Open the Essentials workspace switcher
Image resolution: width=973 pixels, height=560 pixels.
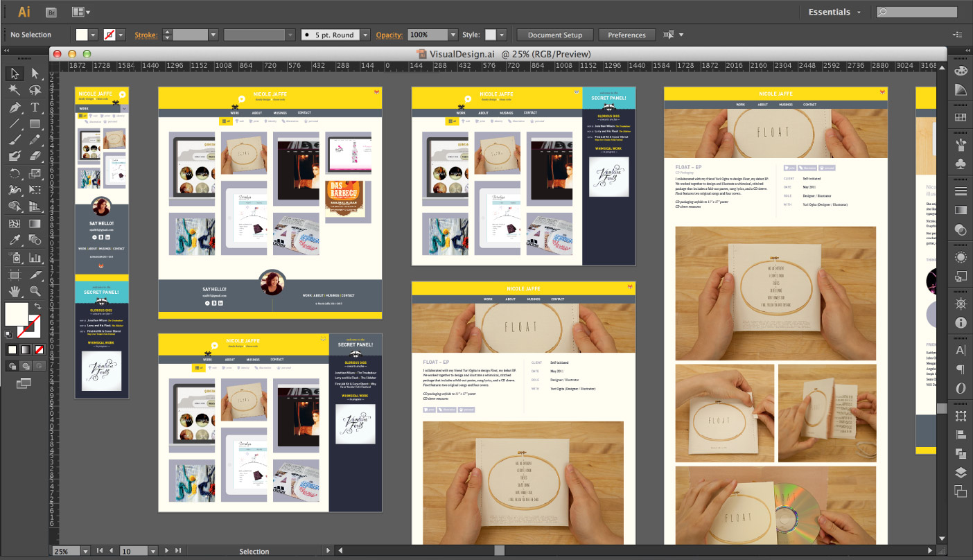[835, 12]
